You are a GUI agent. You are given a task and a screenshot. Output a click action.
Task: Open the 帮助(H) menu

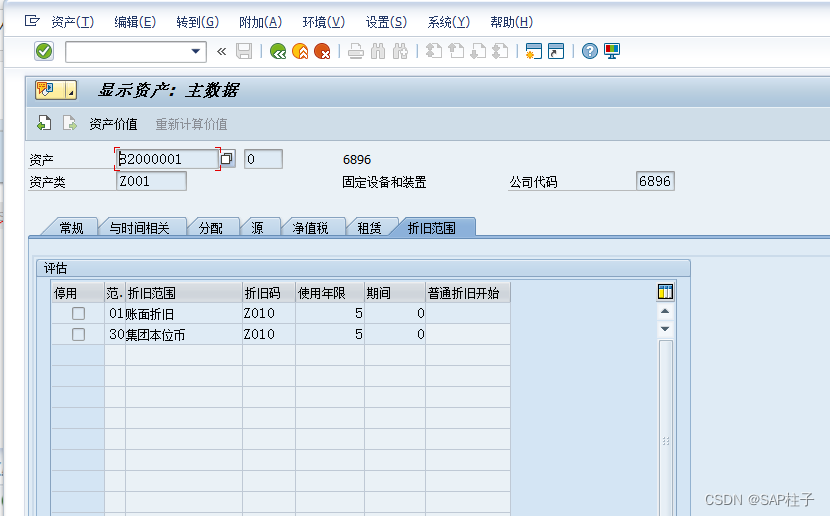click(x=511, y=22)
